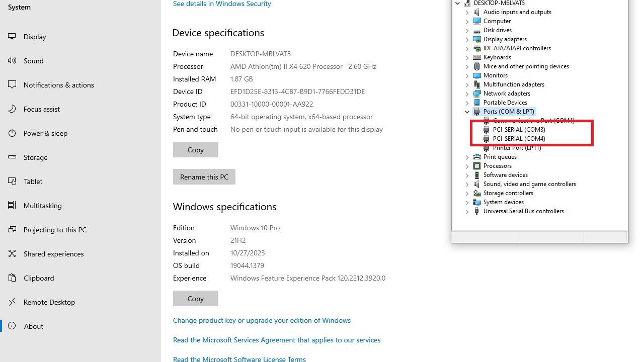Image resolution: width=644 pixels, height=362 pixels.
Task: Select PCI-SERIAL (COM3) device
Action: coord(519,130)
